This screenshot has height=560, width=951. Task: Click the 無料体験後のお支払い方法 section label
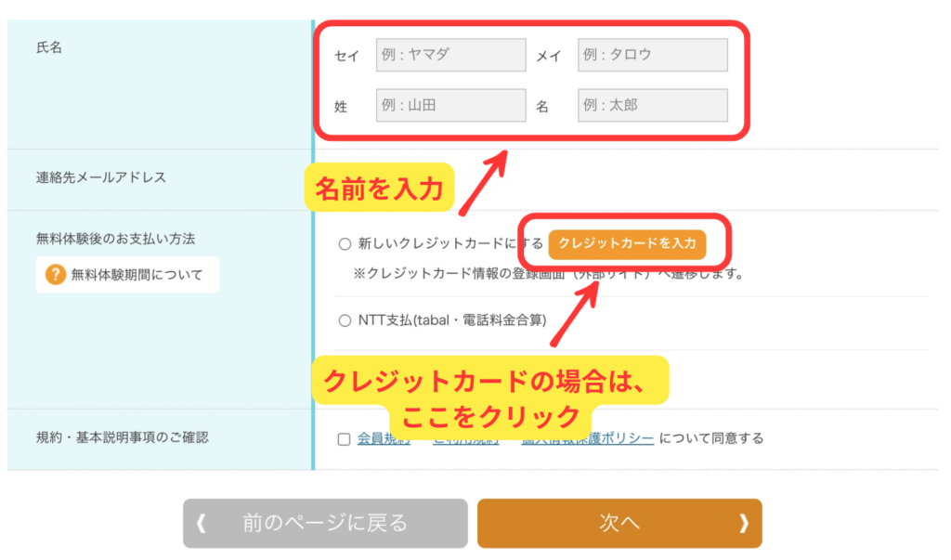pos(115,239)
